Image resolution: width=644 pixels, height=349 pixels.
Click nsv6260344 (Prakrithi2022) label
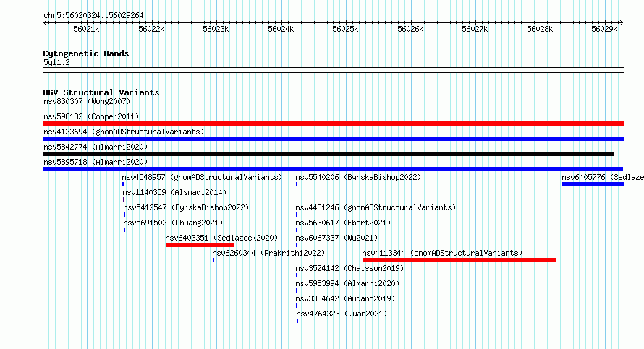[x=268, y=253]
